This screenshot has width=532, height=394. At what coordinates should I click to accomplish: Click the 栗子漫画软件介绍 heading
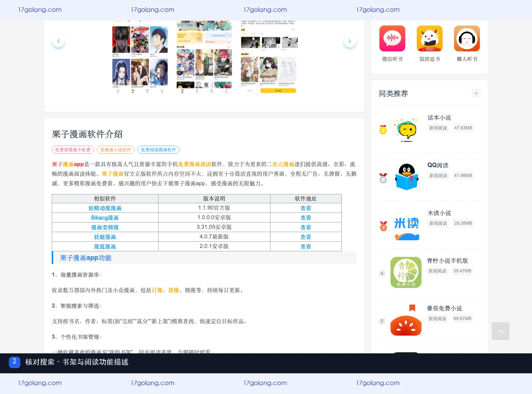(87, 134)
